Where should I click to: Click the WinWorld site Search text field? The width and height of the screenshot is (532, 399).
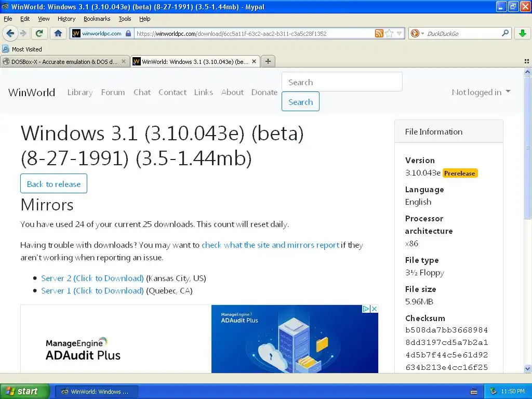point(342,82)
